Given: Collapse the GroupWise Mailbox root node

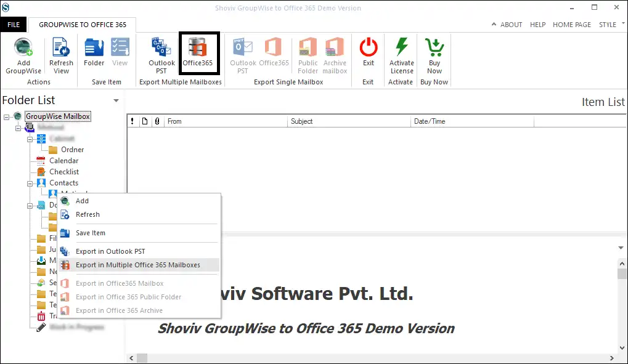Looking at the screenshot, I should tap(6, 117).
